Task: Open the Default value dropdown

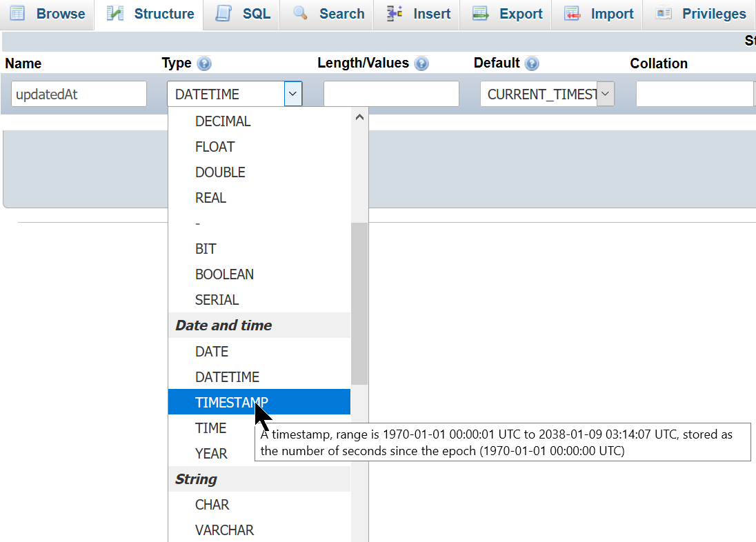Action: pos(605,94)
